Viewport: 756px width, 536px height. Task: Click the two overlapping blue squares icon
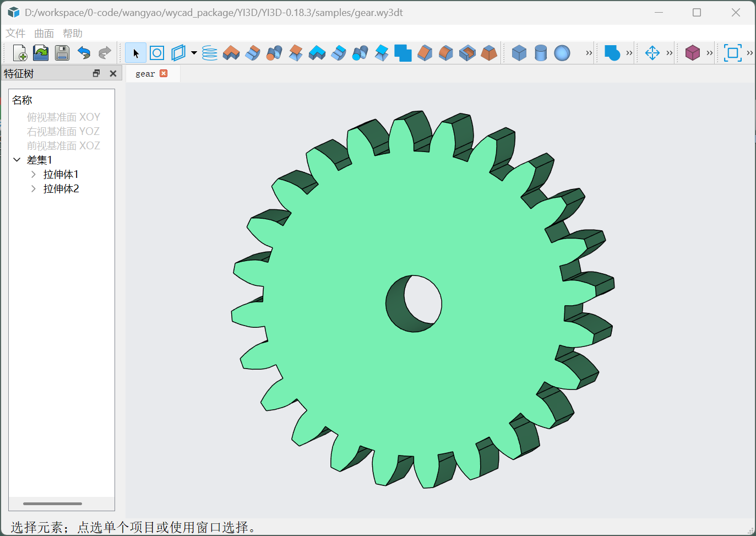point(403,53)
